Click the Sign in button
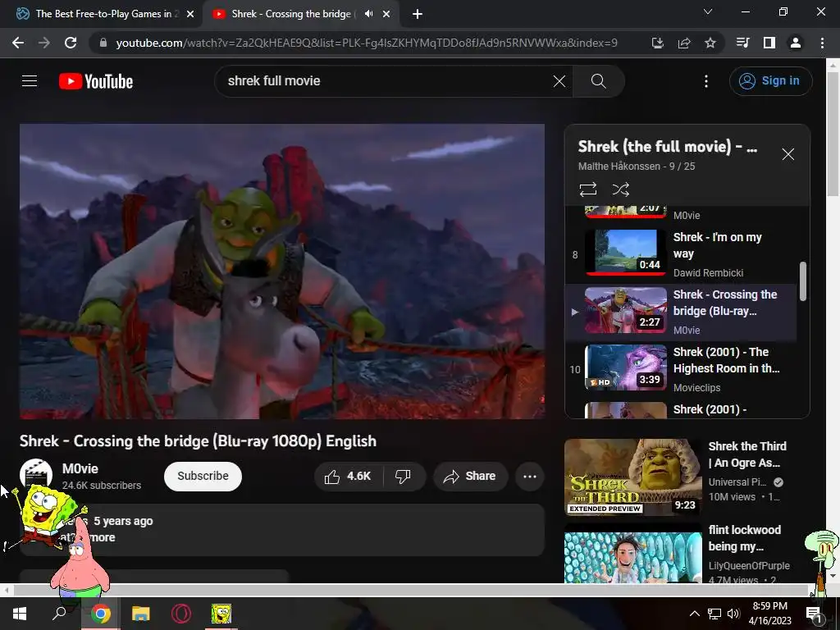 tap(770, 81)
